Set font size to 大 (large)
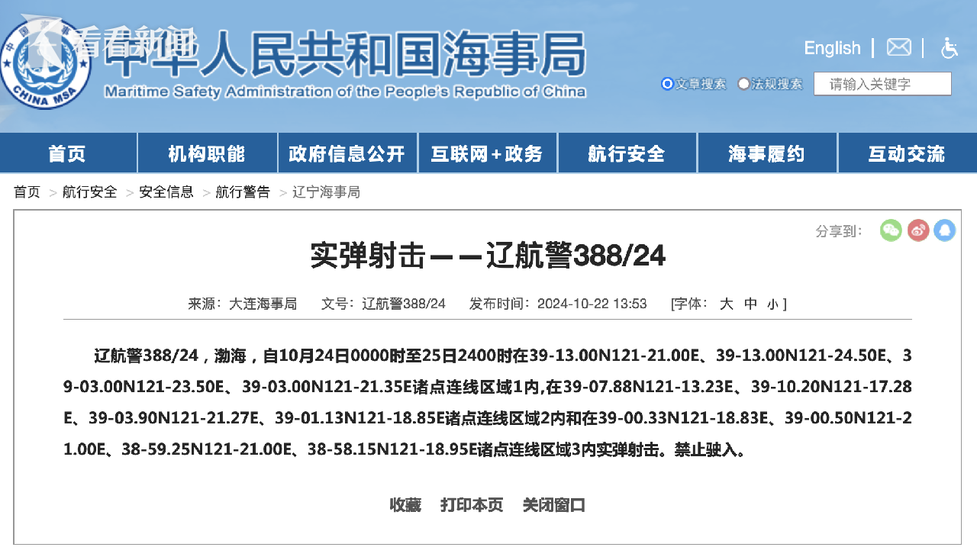Viewport: 977px width, 560px height. [x=727, y=304]
